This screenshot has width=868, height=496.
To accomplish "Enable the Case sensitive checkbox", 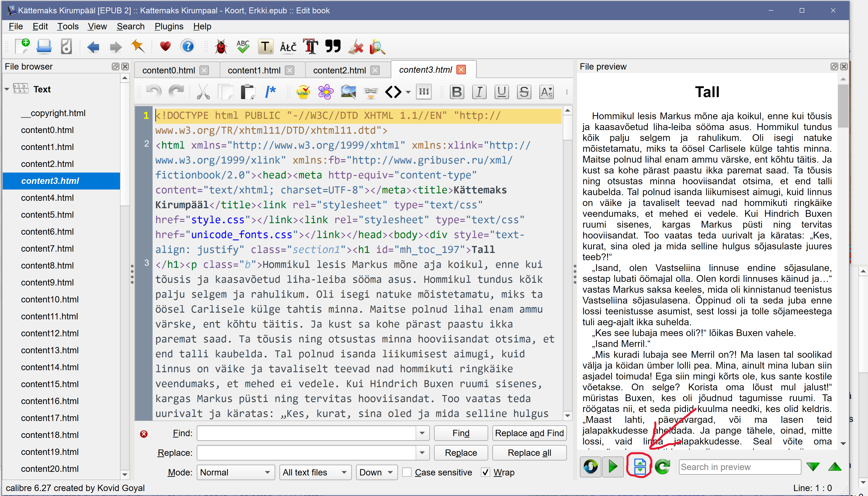I will coord(407,472).
